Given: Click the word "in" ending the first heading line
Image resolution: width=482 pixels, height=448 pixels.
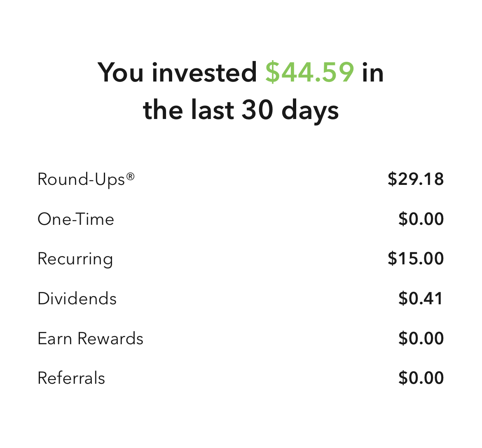Looking at the screenshot, I should click(x=373, y=72).
